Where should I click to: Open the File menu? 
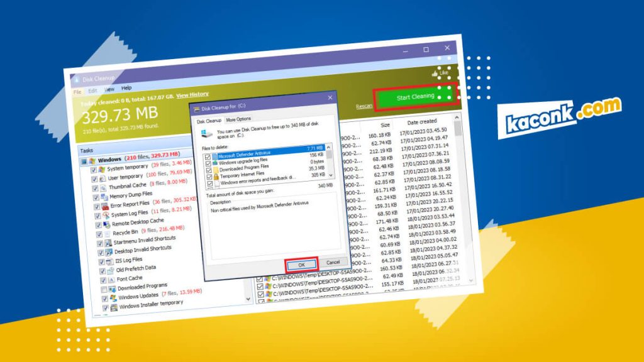coord(77,92)
